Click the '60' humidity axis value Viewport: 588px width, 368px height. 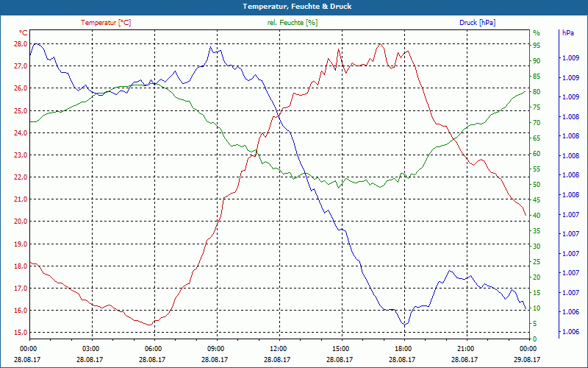point(537,154)
